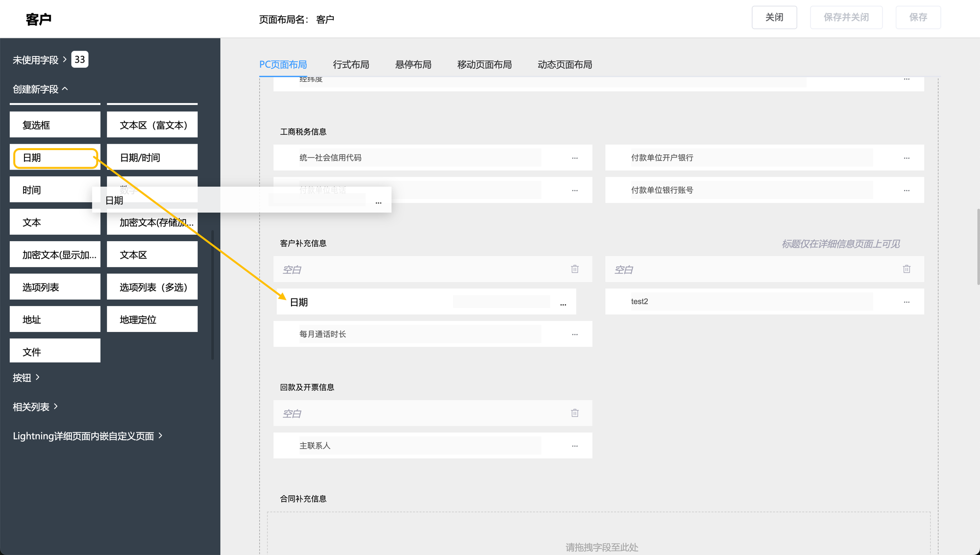
Task: Select 选项列表（多选） field type
Action: pos(152,287)
